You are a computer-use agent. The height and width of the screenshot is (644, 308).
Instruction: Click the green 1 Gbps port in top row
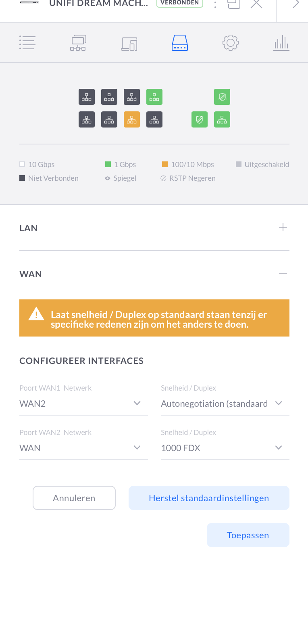pos(154,97)
